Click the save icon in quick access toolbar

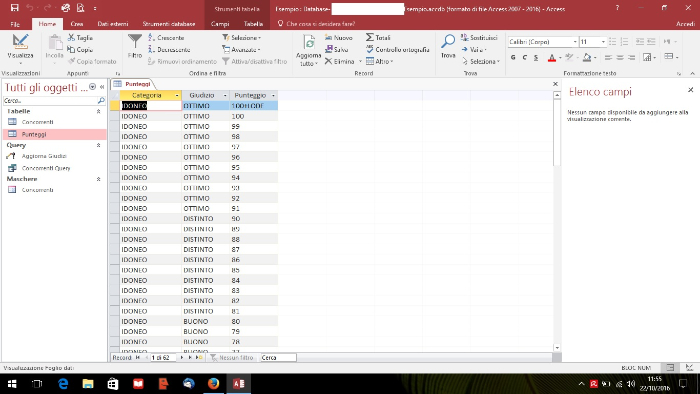tap(14, 8)
